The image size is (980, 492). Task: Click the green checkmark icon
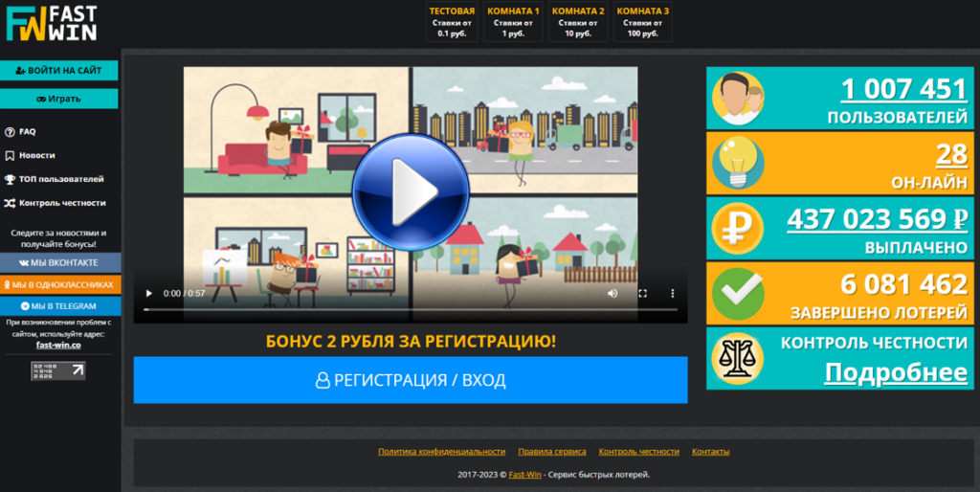pyautogui.click(x=738, y=293)
